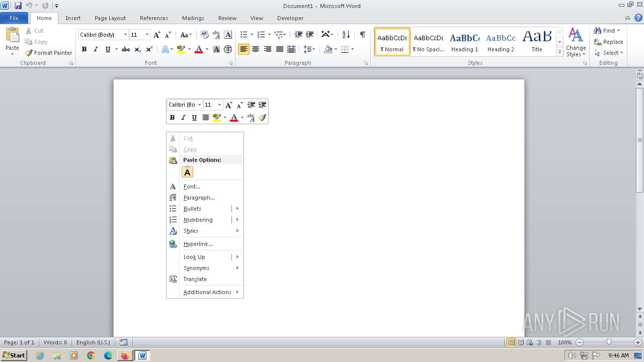Expand the Styles gallery More arrow
Screen dimensions: 644x362
[x=559, y=52]
